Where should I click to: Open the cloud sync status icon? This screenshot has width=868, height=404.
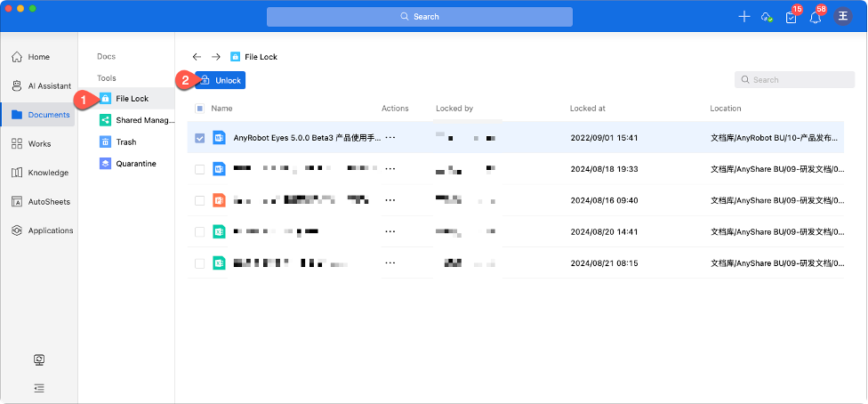[x=767, y=17]
